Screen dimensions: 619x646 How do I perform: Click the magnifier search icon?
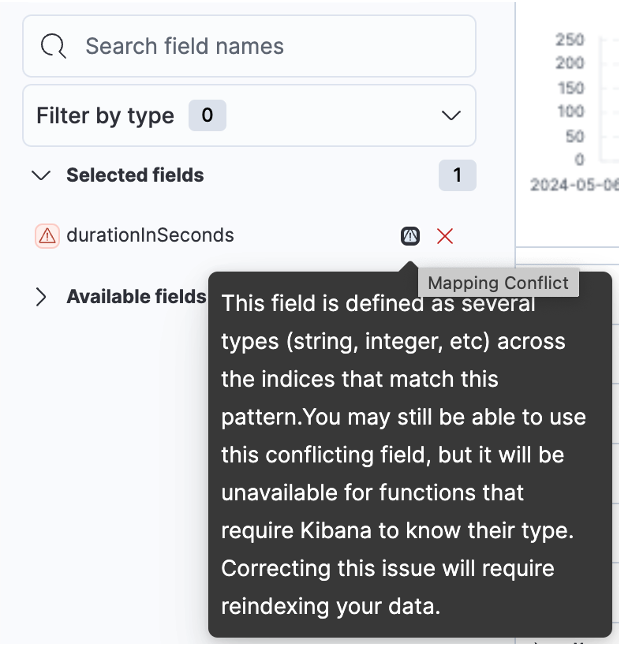pyautogui.click(x=53, y=46)
